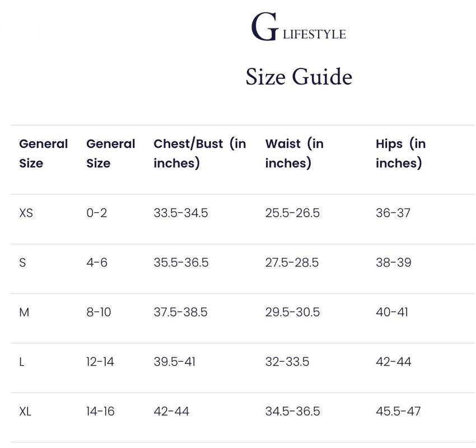
Task: Select the 32-33.5 waist measurement
Action: point(287,362)
